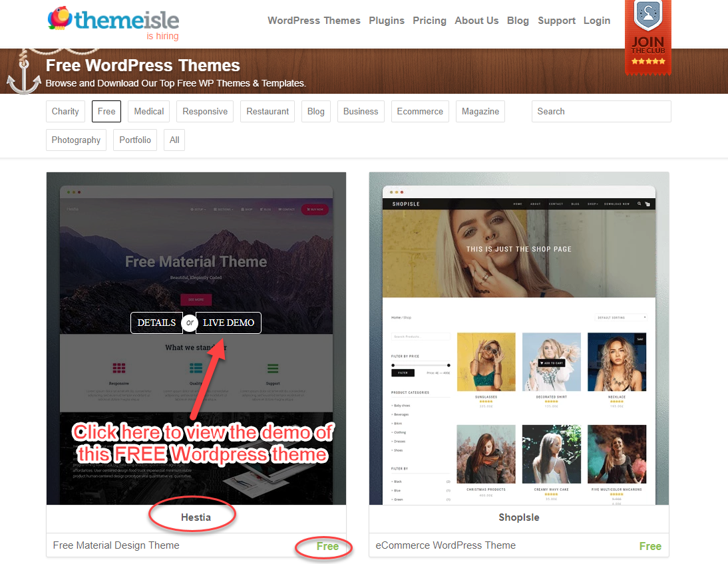
Task: Click 'eCommerce WordPress Theme' description
Action: (x=445, y=545)
